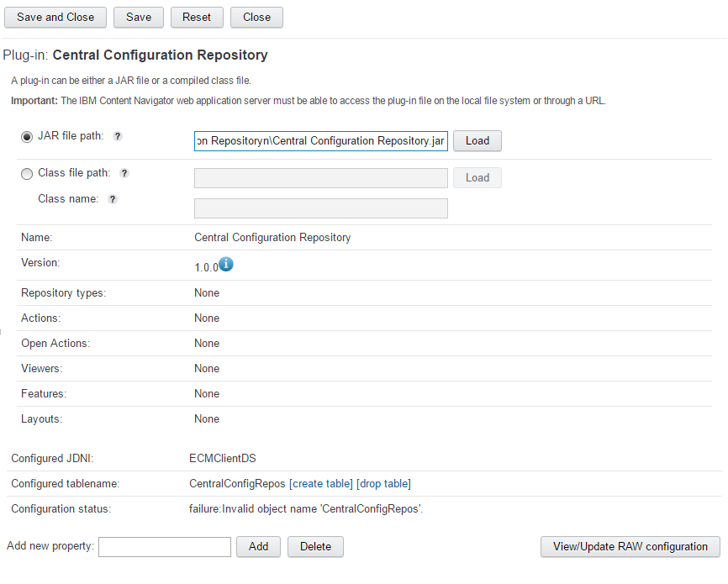Select the Repository types None value
Image resolution: width=728 pixels, height=584 pixels.
point(207,293)
